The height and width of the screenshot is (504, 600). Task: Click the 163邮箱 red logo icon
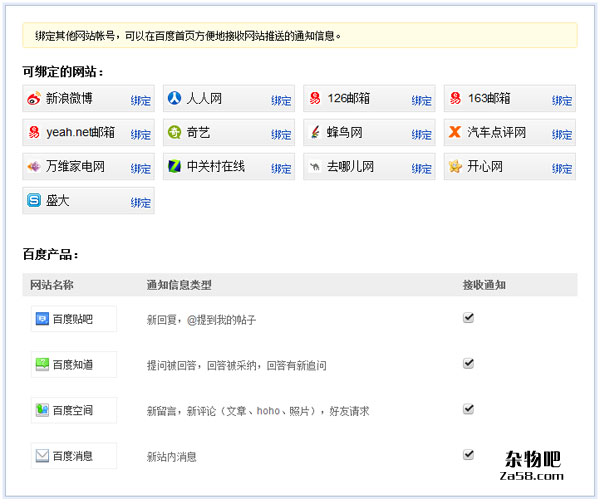pos(455,98)
